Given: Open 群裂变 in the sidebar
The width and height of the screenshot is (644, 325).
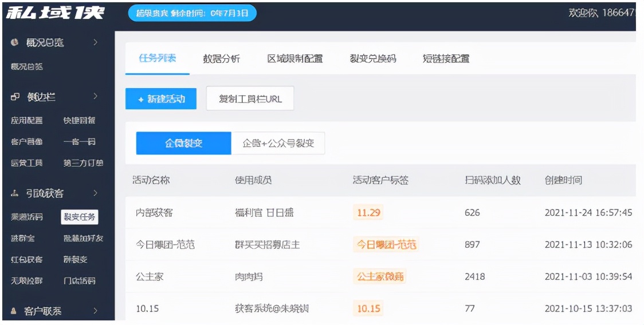Looking at the screenshot, I should tap(76, 259).
